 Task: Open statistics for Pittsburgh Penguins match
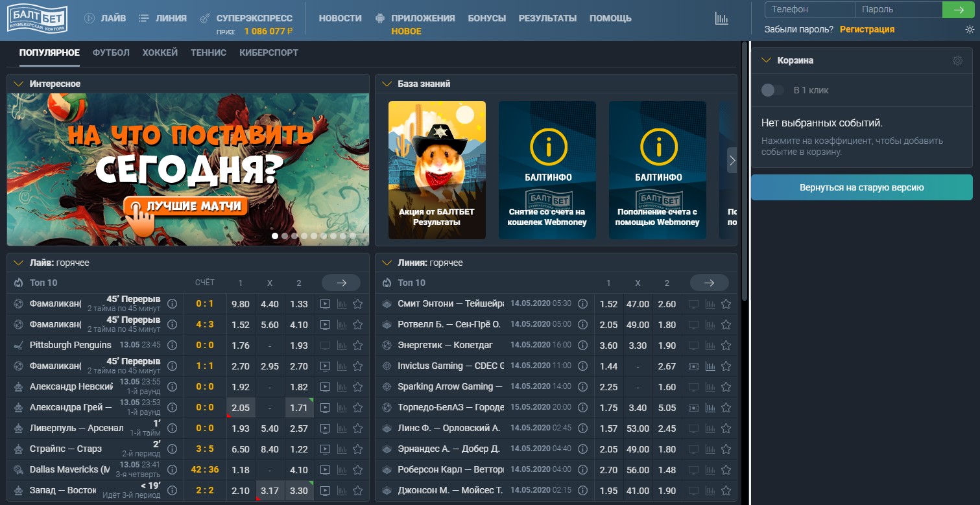tap(342, 345)
